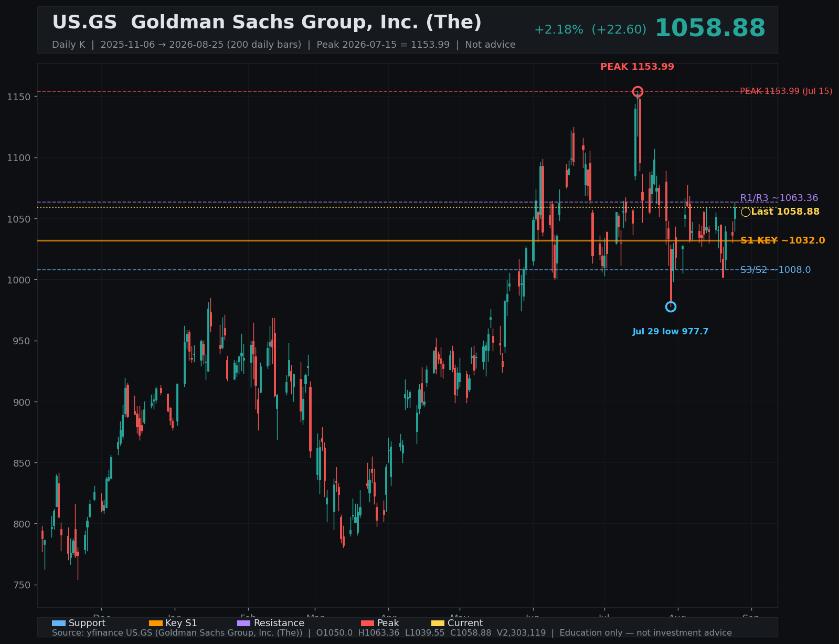
Task: Click the 800 y-axis tick label
Action: (22, 524)
